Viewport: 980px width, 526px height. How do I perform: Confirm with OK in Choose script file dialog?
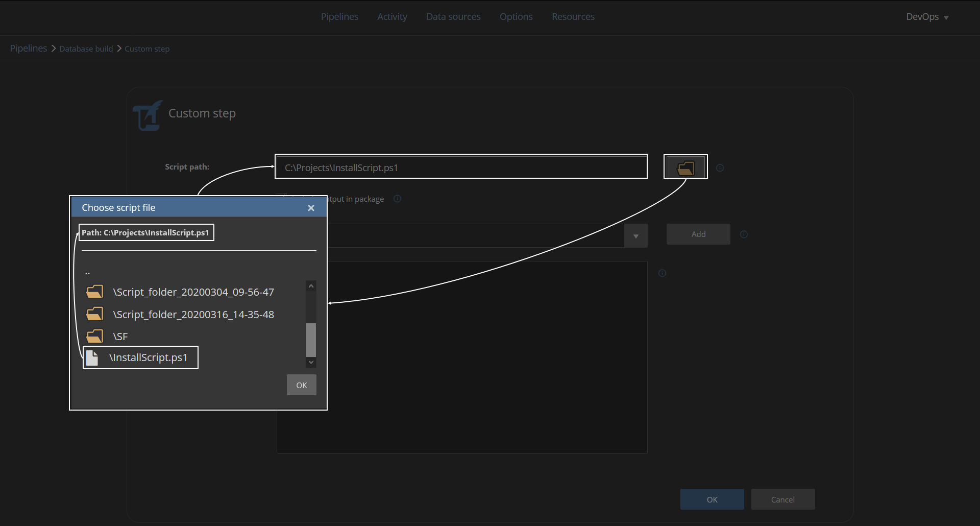point(301,385)
